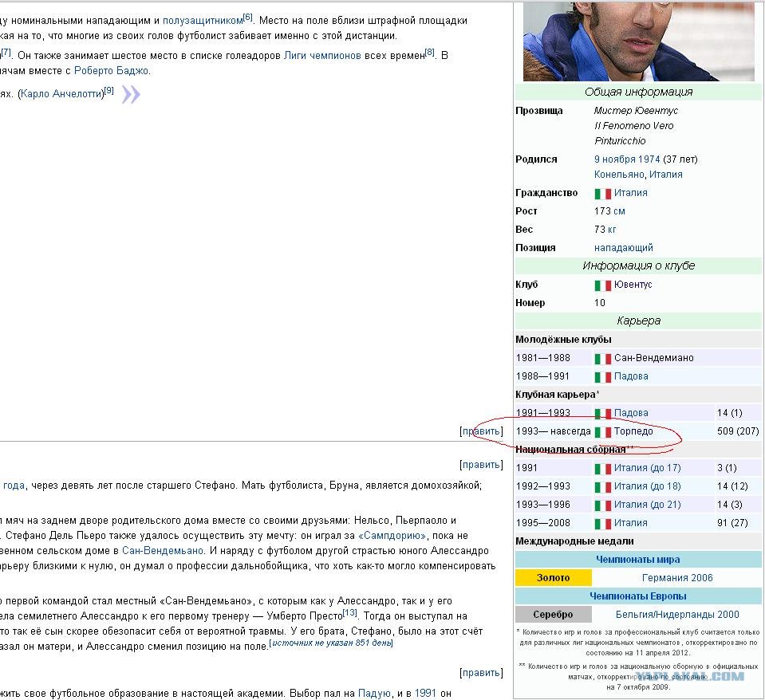Open the Италия (до 17) team link

[647, 468]
